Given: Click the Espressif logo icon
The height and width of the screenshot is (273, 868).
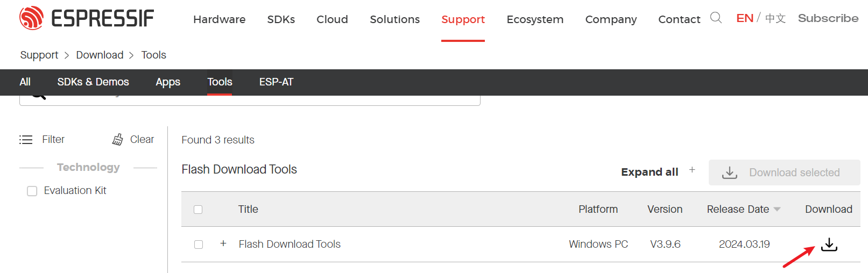Looking at the screenshot, I should point(31,18).
